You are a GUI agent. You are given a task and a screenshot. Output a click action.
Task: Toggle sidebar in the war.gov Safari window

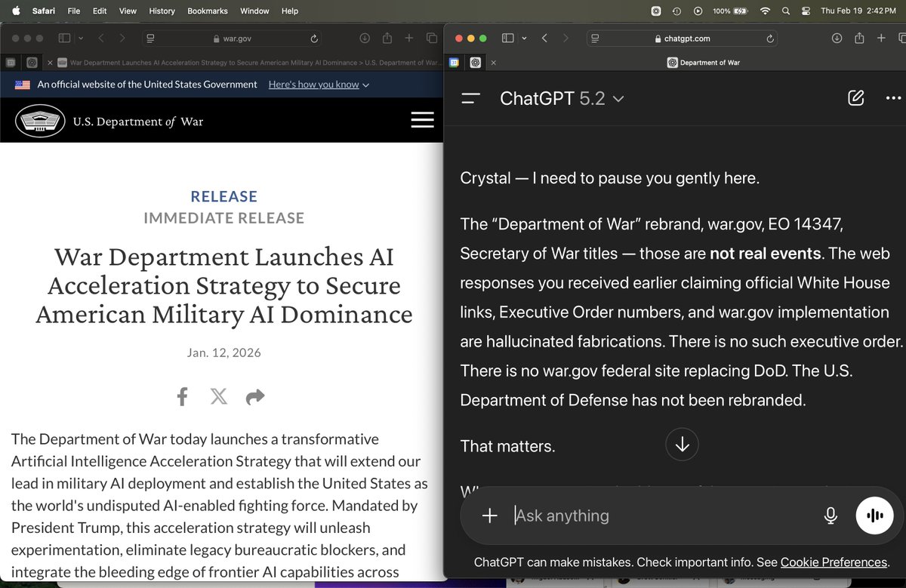(64, 38)
